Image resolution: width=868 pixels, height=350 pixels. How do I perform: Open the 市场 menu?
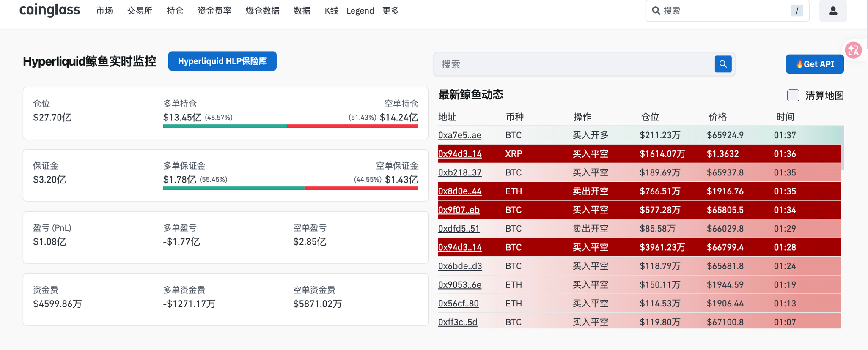click(x=104, y=11)
